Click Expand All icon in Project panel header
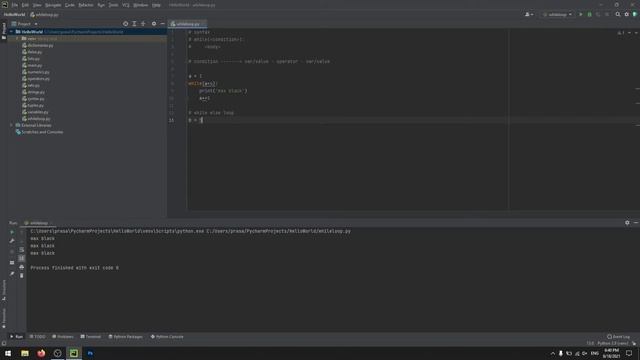The height and width of the screenshot is (360, 640). click(x=134, y=24)
